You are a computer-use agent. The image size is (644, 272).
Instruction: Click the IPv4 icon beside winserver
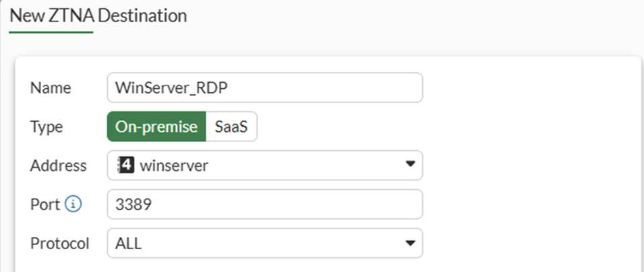tap(126, 166)
